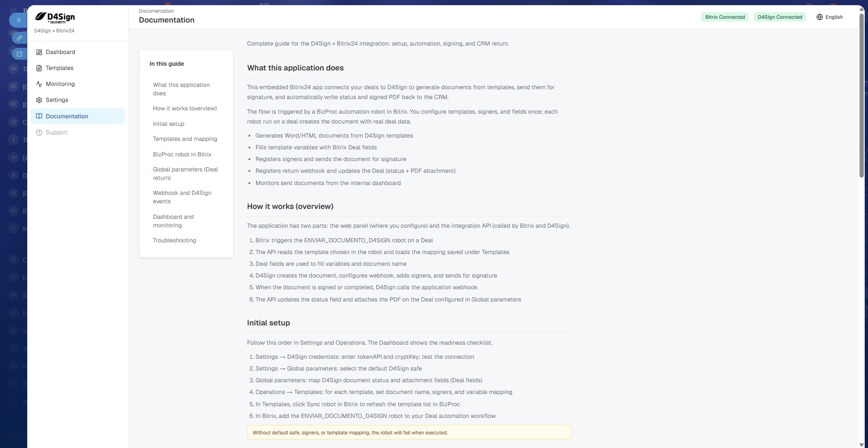
Task: Close the app panel with the X button
Action: pyautogui.click(x=18, y=20)
